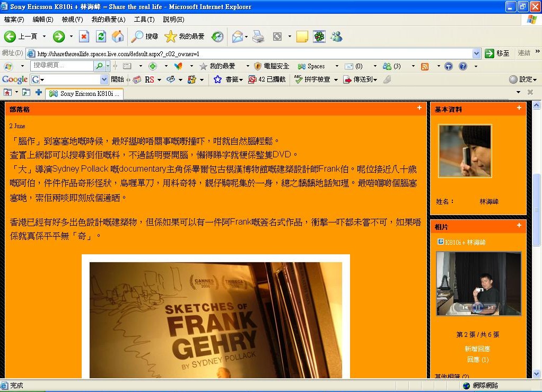Click the blue road sign toolbar icon
Image resolution: width=542 pixels, height=392 pixels.
pyautogui.click(x=448, y=66)
